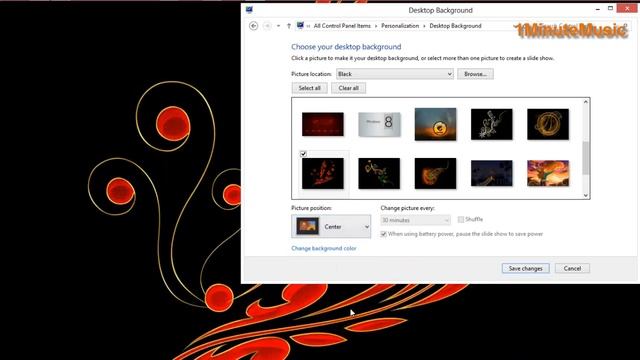Choose the red floral swirl wallpaper thumbnail
The width and height of the screenshot is (640, 360).
(x=323, y=173)
